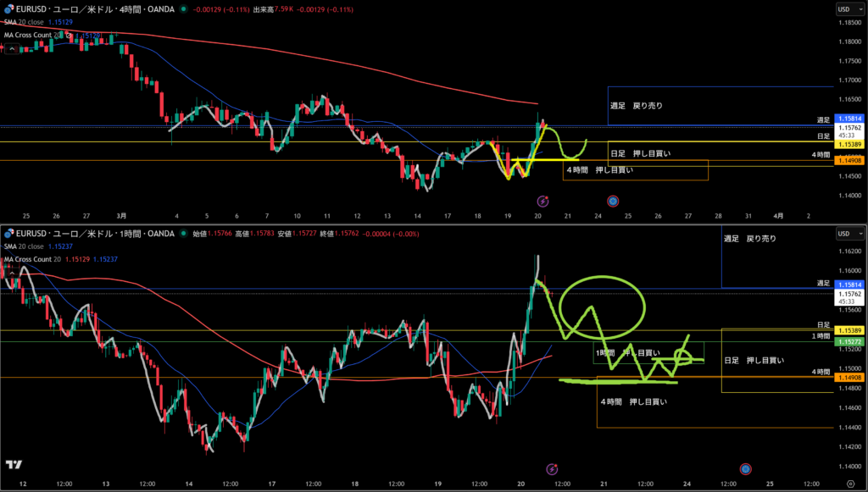Click the red-blue economic event icon on upper chart
This screenshot has width=868, height=492.
(x=613, y=201)
